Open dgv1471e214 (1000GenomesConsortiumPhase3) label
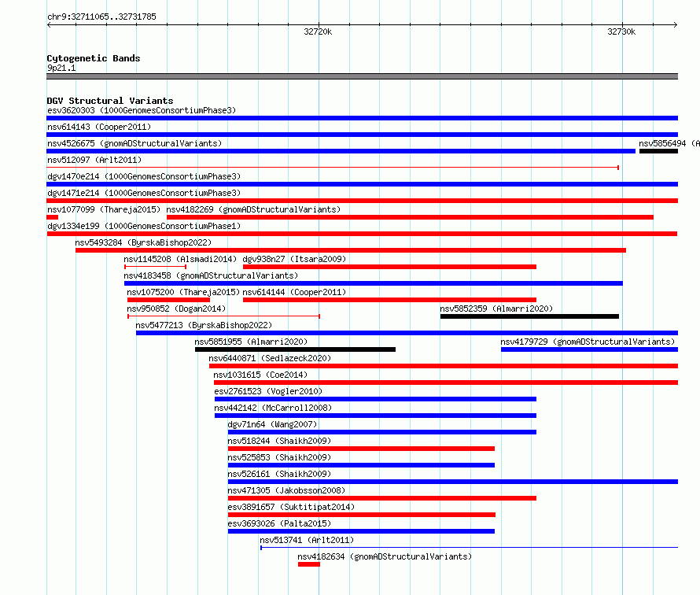This screenshot has height=595, width=700. tap(144, 193)
